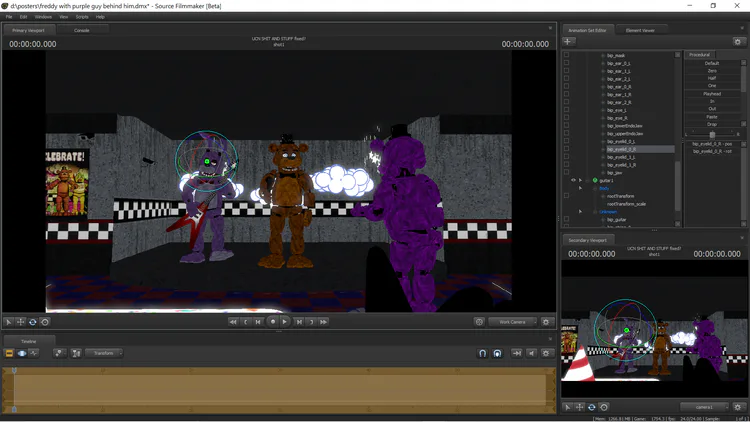Open the Edit menu
750x422 pixels.
(23, 17)
